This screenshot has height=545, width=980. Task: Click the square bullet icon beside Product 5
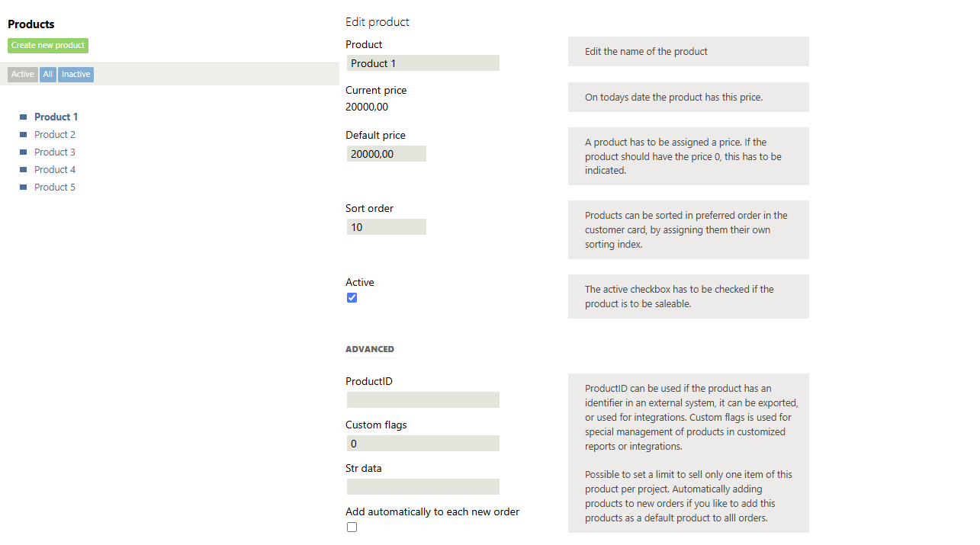[x=24, y=188]
